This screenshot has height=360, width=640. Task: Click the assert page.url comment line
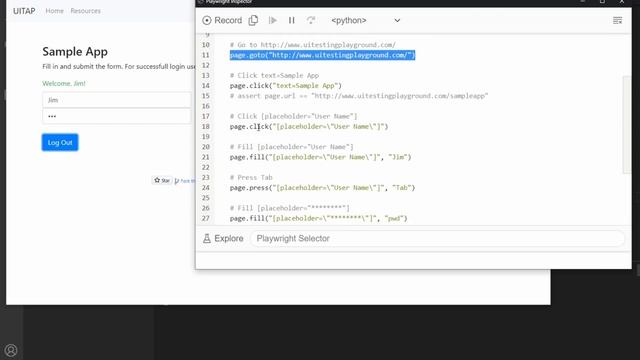[359, 96]
